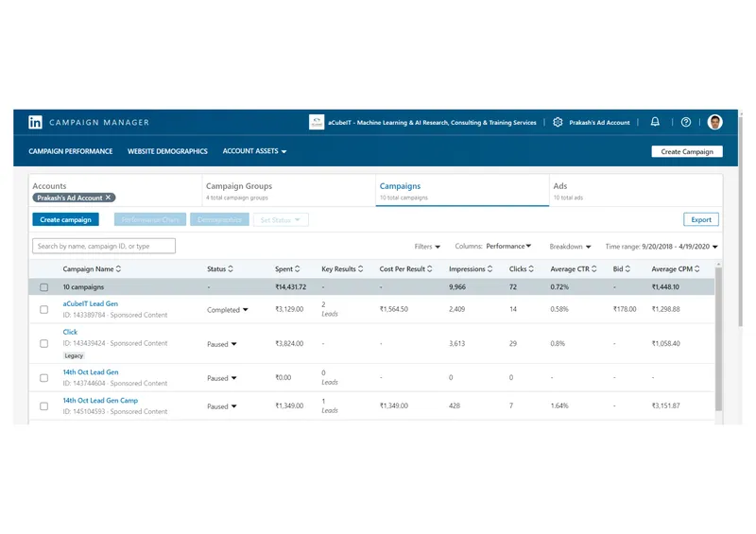Sort by Status column arrows

click(x=231, y=269)
